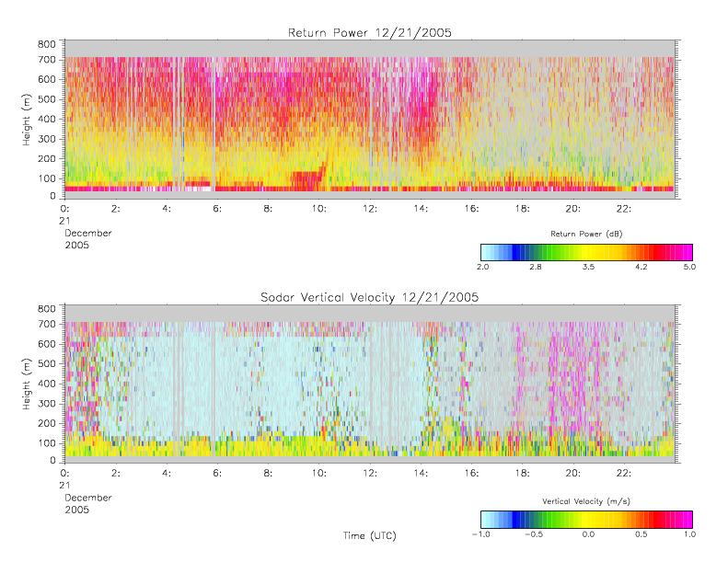
Task: Click '2005' year label under Return Power chart
Action: coord(76,245)
